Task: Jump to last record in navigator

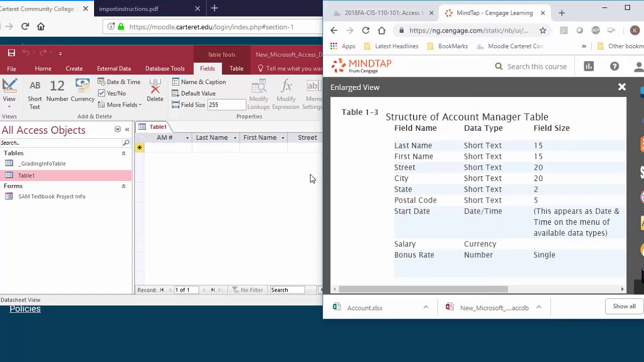Action: [213, 290]
